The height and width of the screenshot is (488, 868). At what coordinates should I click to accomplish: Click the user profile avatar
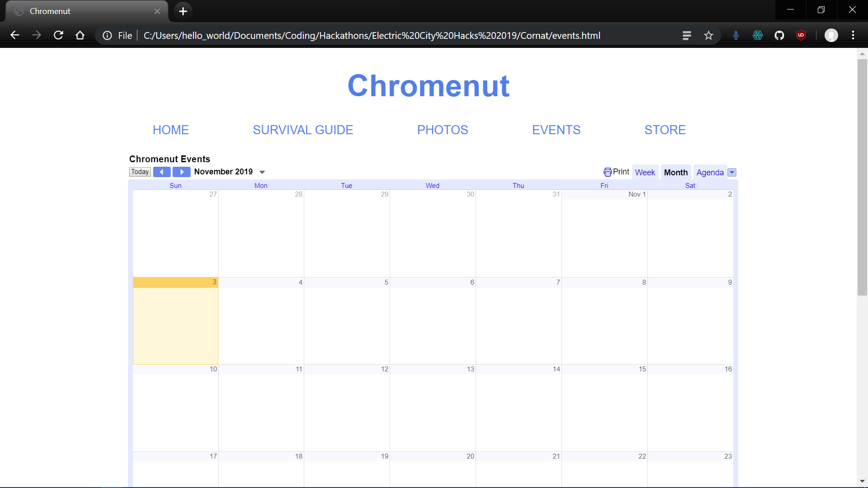point(831,35)
